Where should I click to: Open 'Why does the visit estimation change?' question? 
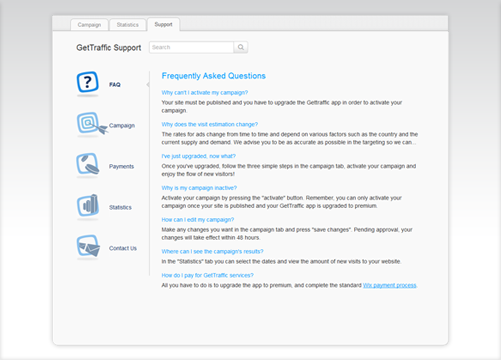coord(210,124)
